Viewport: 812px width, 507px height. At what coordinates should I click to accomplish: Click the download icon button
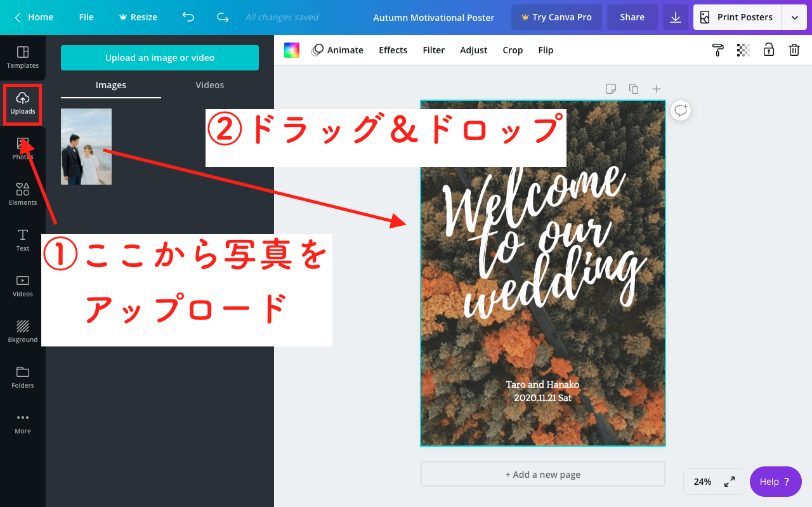[676, 17]
